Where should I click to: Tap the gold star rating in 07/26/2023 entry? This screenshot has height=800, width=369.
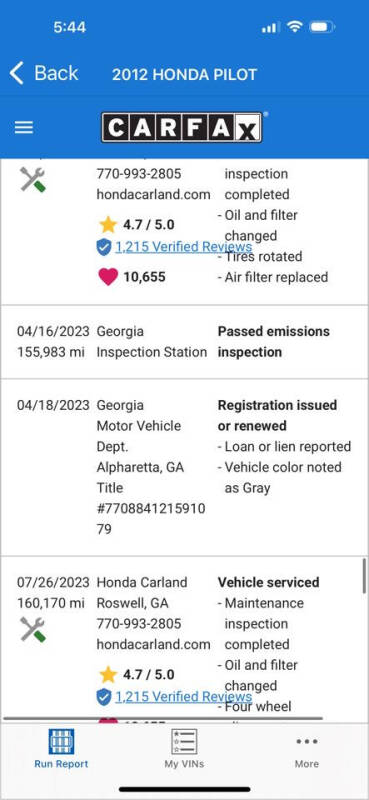coord(108,674)
